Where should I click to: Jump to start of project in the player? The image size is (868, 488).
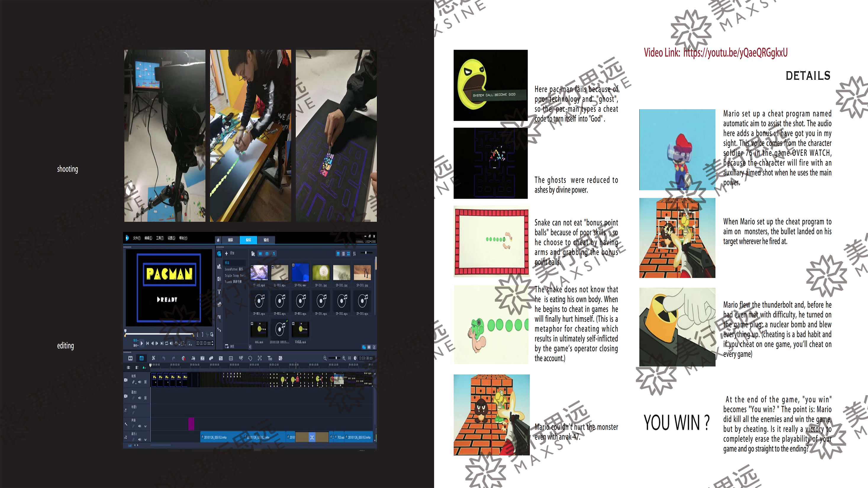tap(148, 343)
